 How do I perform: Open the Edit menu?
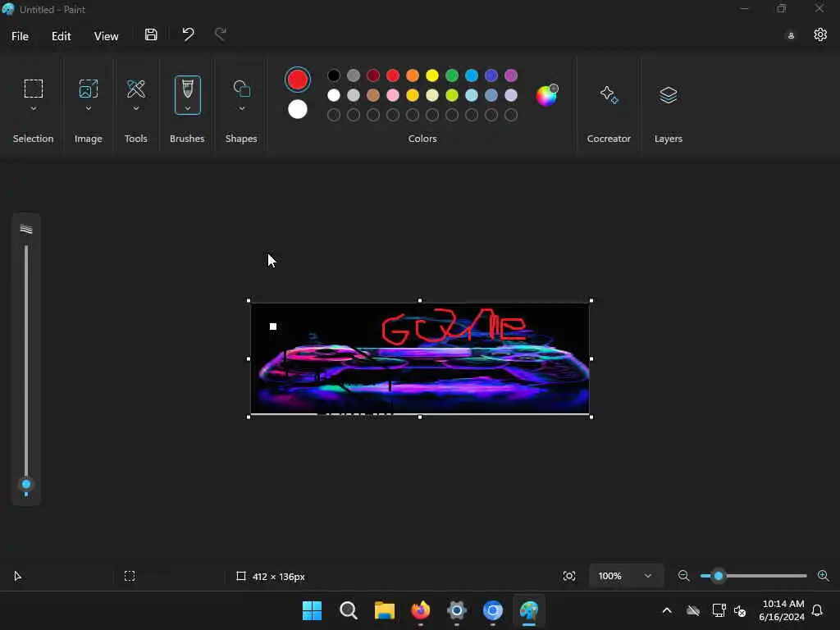coord(61,36)
